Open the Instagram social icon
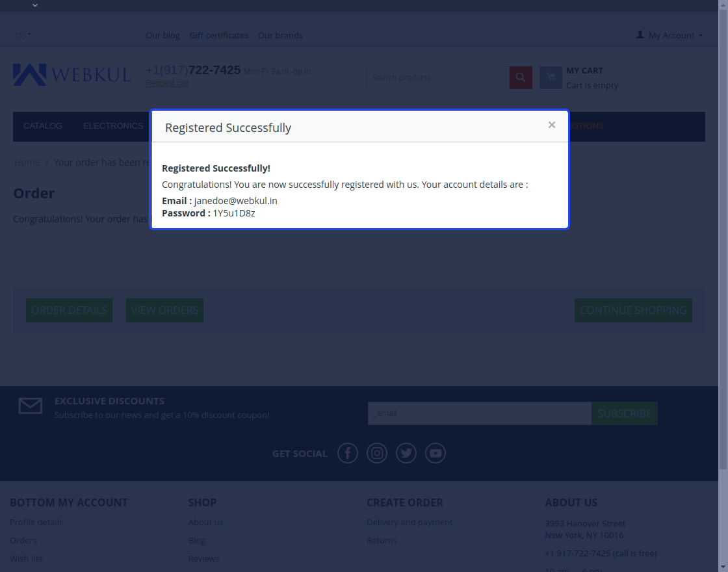728x572 pixels. [x=377, y=453]
